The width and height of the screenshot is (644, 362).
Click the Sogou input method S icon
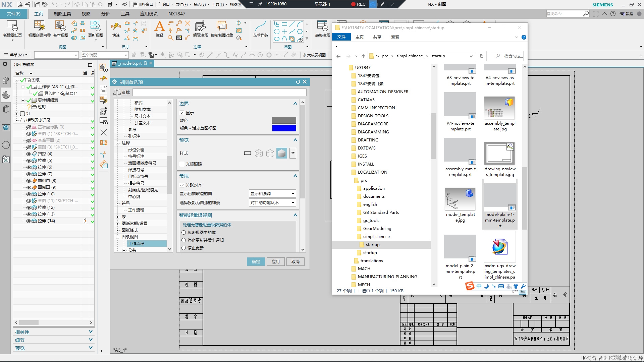click(x=470, y=286)
